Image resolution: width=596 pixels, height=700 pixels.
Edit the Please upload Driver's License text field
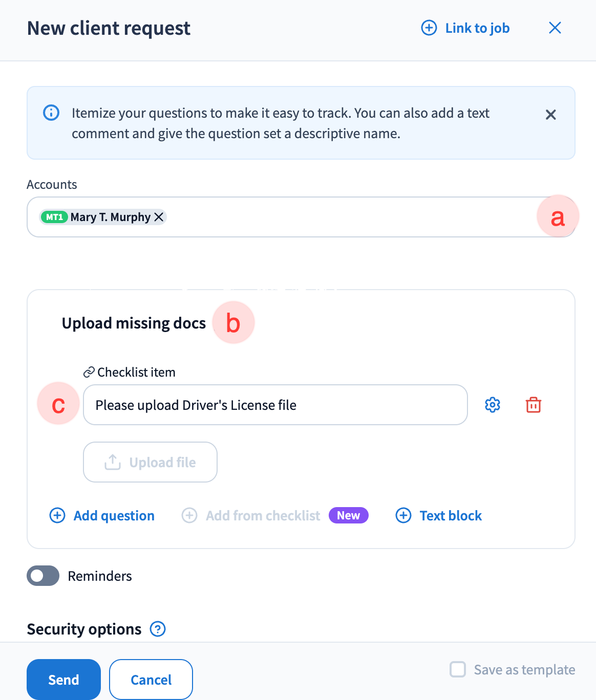275,405
